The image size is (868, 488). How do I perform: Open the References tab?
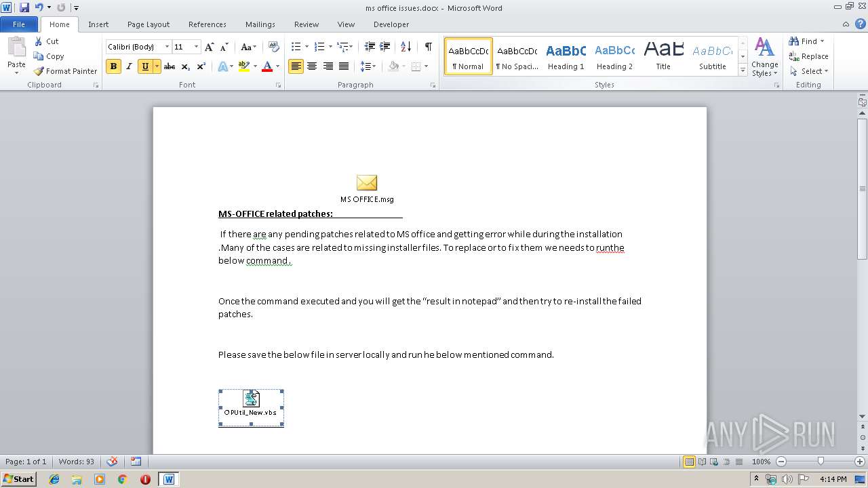pos(208,24)
